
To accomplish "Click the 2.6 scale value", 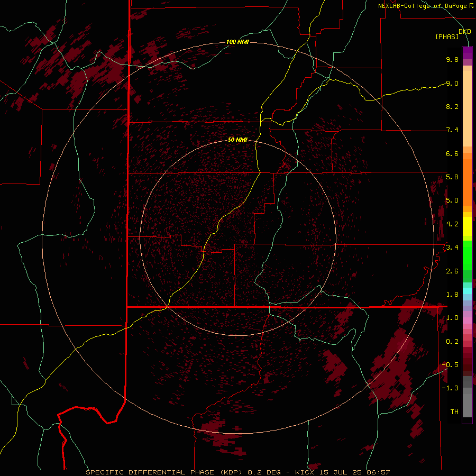I will click(x=452, y=271).
